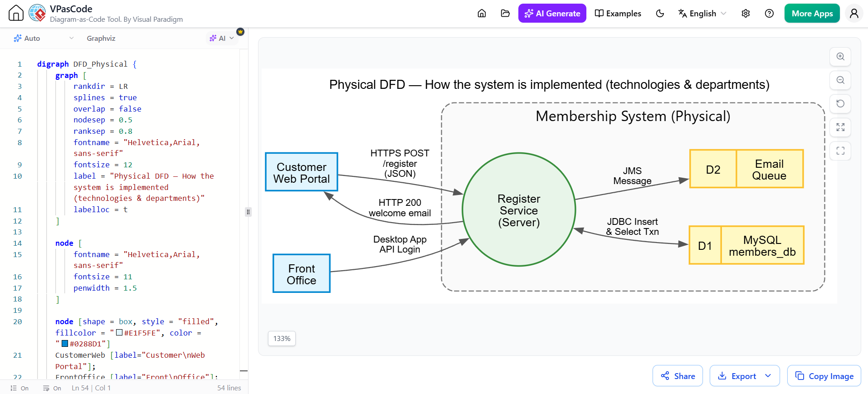Open the home icon in the top toolbar
Screen dimensions: 868x394
pos(482,13)
